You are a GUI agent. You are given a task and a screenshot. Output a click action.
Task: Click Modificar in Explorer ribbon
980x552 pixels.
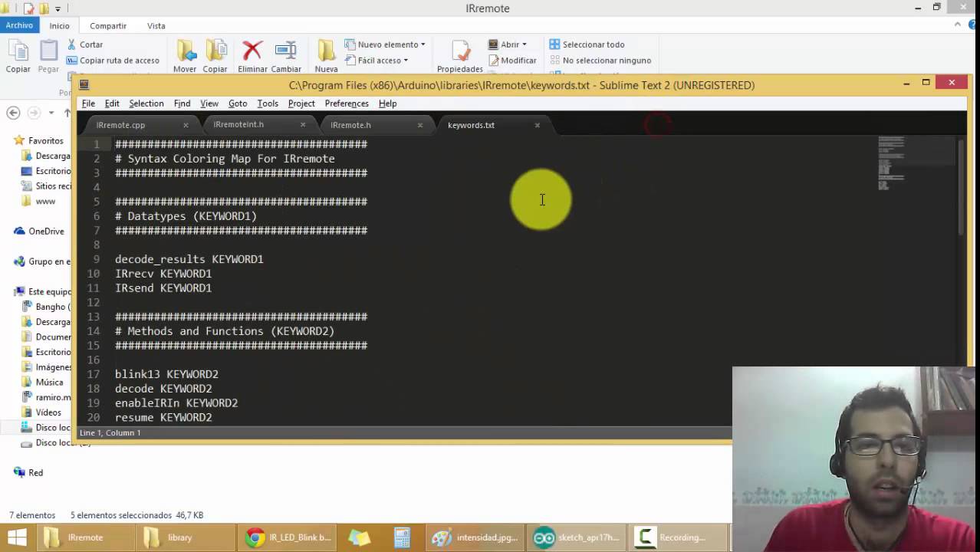[x=512, y=61]
